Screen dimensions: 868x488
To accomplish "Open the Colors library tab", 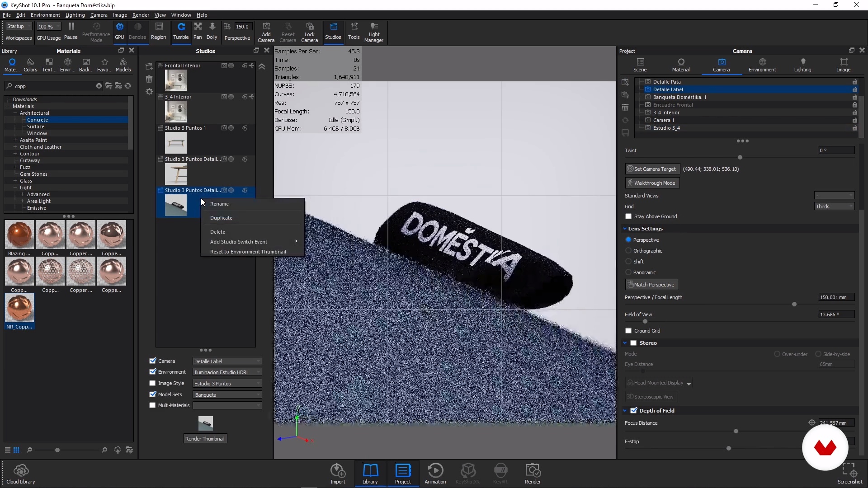I will (x=30, y=65).
